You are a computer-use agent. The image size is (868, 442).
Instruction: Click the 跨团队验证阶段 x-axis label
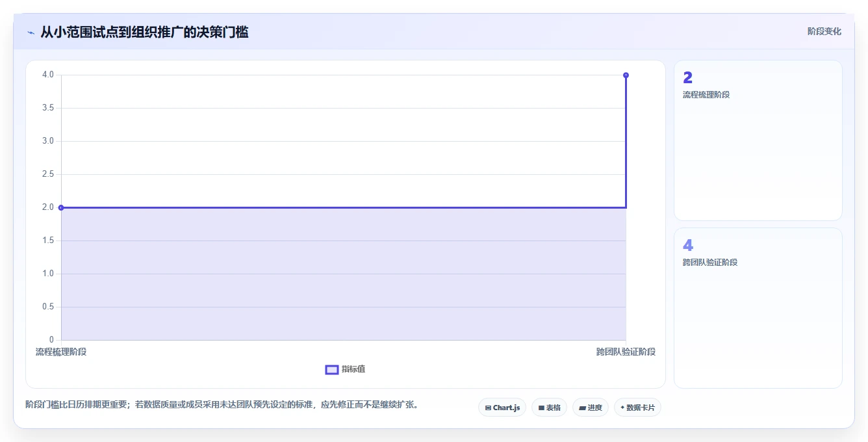pos(626,352)
